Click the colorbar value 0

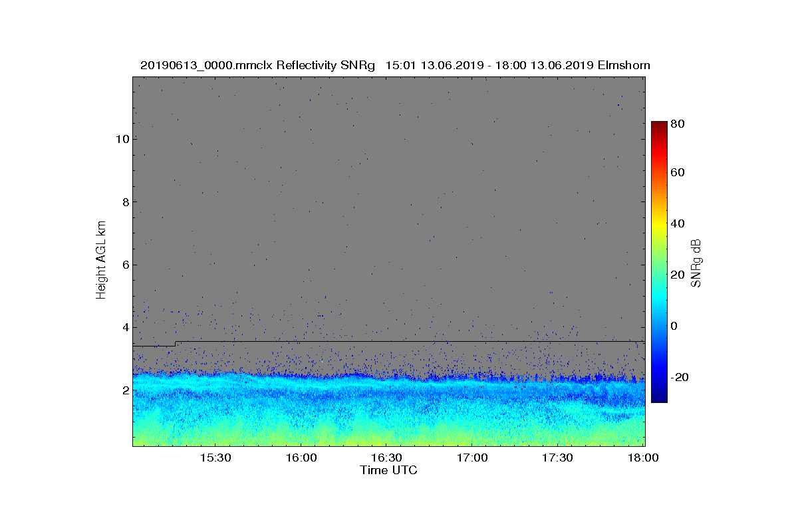[675, 326]
